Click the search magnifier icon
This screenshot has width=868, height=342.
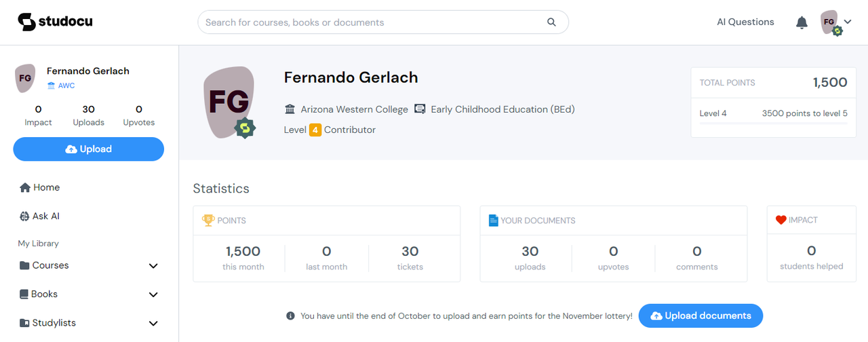(551, 22)
